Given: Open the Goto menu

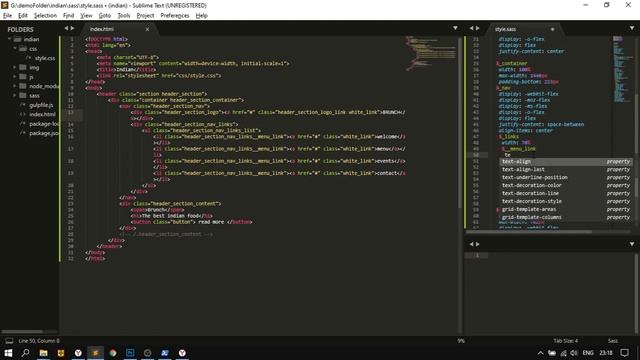Looking at the screenshot, I should pyautogui.click(x=105, y=16).
